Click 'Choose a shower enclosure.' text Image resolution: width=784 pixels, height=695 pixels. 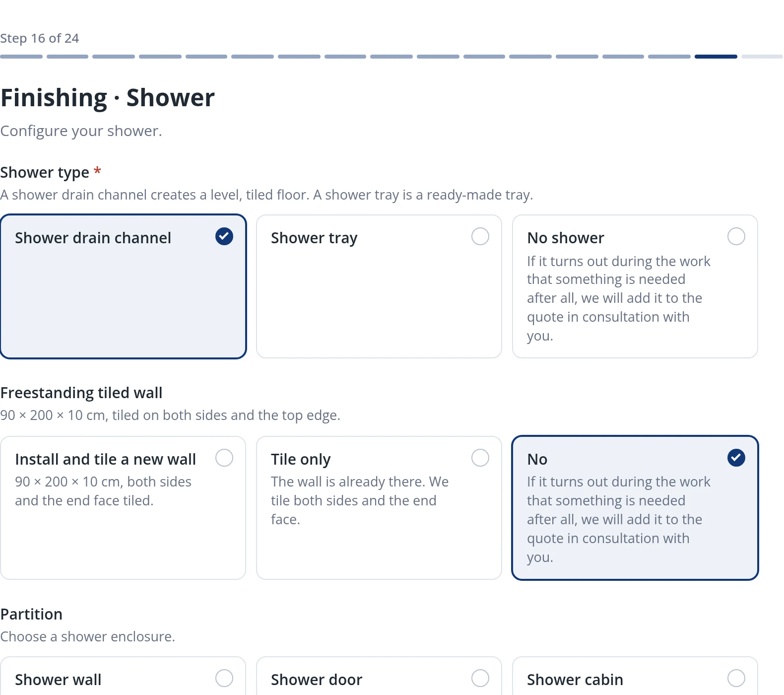(x=88, y=637)
